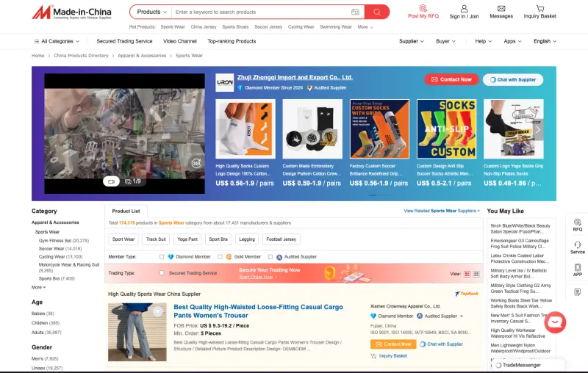Image resolution: width=588 pixels, height=373 pixels.
Task: Open Best Quality Cargo Pants title link
Action: tap(259, 311)
